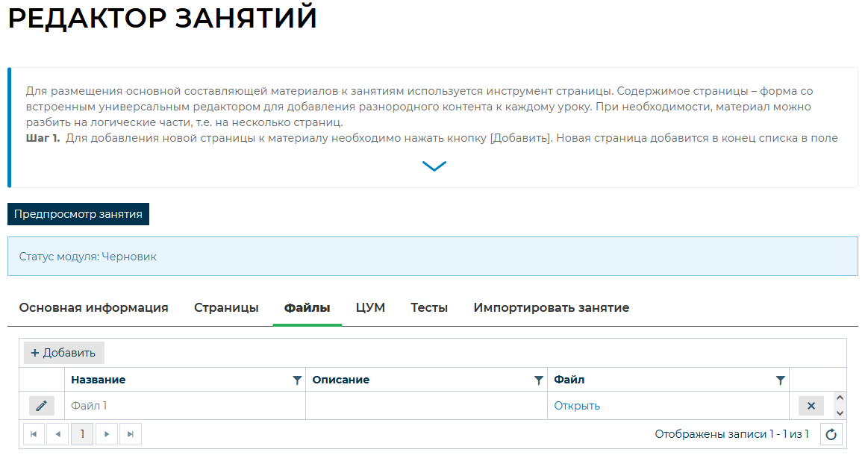Open filter icon in Файл column
Screen dimensions: 868x458
click(x=780, y=380)
